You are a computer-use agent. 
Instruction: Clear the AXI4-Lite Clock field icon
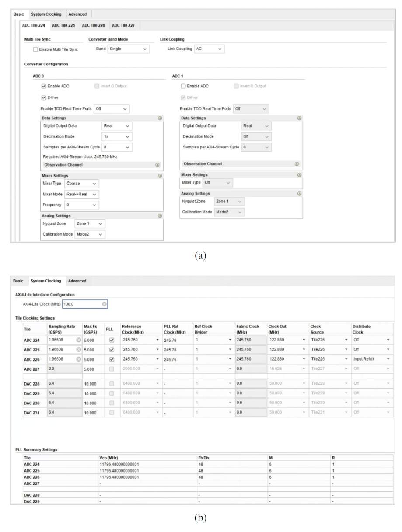click(104, 303)
